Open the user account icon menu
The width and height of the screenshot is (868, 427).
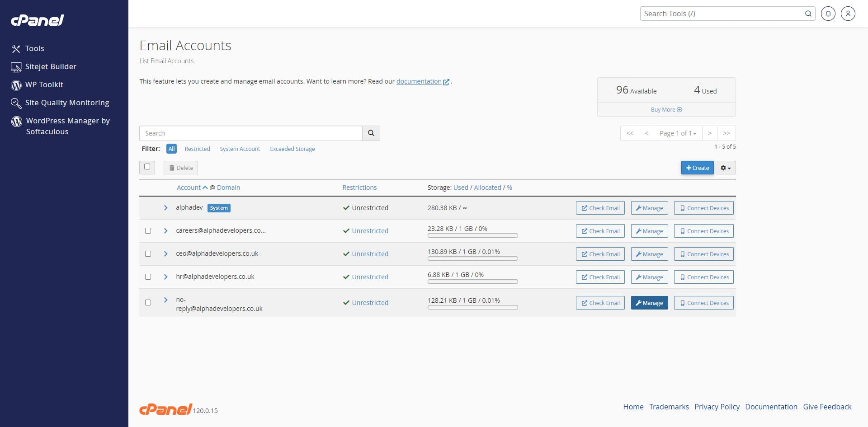(x=848, y=14)
